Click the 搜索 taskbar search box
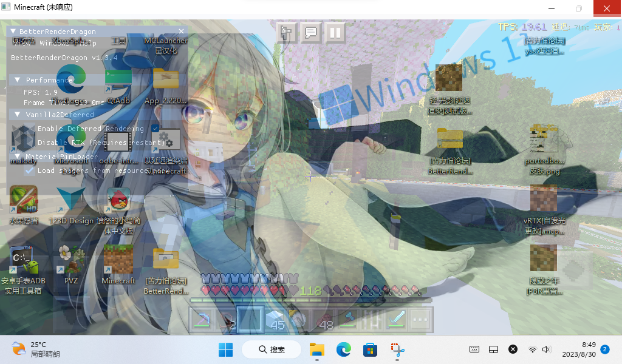Screen dimensions: 622x364 point(272,349)
